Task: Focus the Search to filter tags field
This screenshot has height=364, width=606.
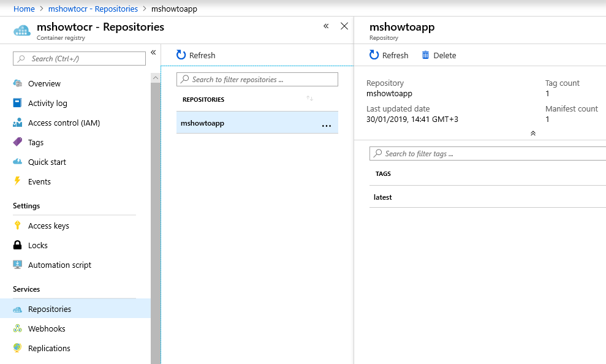Action: click(488, 153)
